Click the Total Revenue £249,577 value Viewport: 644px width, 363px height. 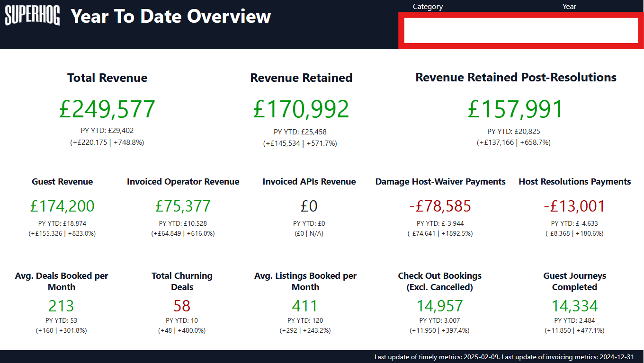pos(107,109)
